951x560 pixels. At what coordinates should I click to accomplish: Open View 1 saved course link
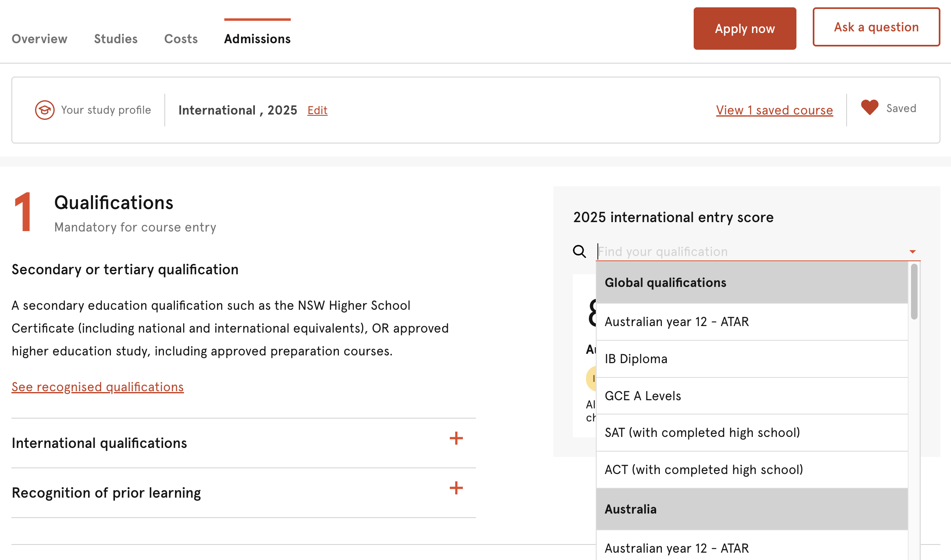pos(774,110)
